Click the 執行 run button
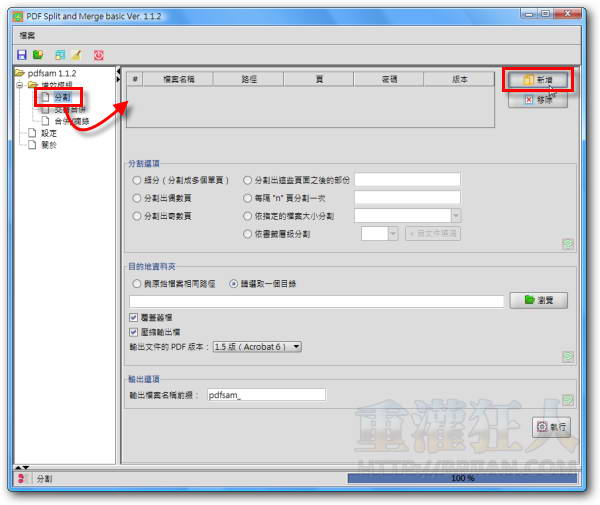 pyautogui.click(x=551, y=427)
